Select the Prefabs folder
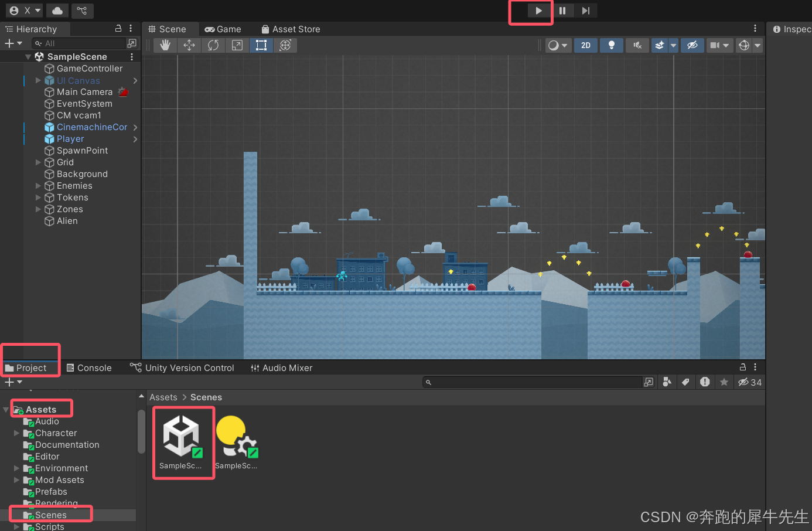This screenshot has height=531, width=812. 51,492
